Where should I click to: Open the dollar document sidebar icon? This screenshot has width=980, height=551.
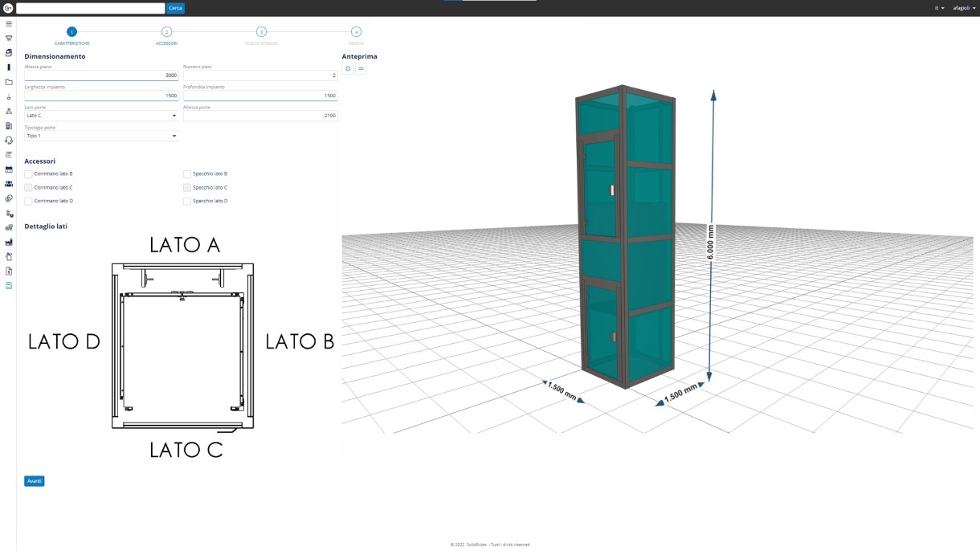9,271
